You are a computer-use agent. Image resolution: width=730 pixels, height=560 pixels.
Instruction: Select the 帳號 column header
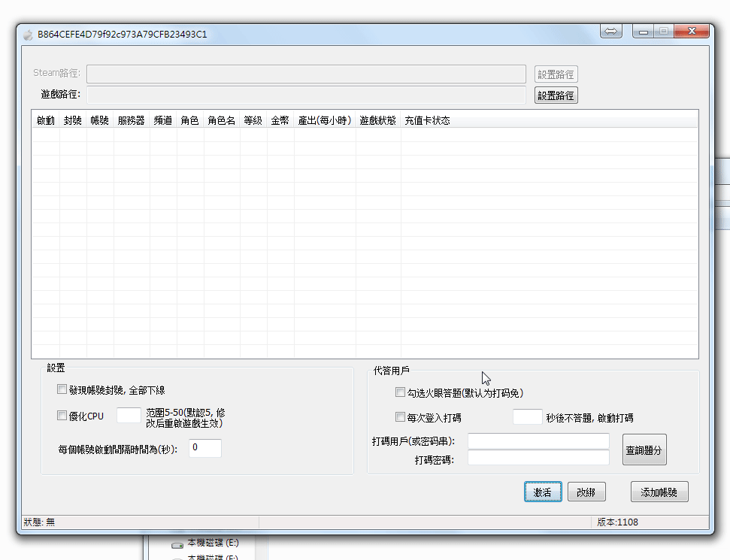coord(100,120)
